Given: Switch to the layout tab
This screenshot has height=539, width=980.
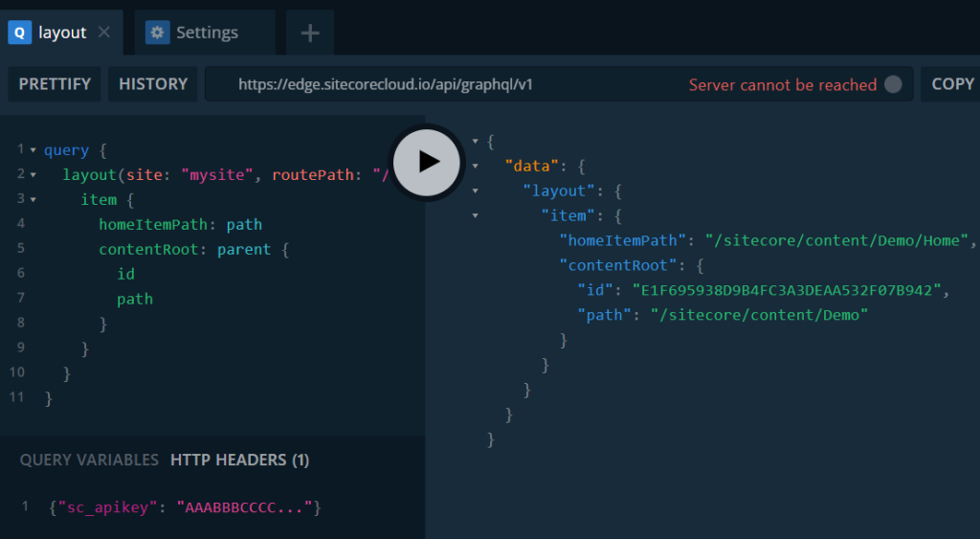Looking at the screenshot, I should [61, 33].
